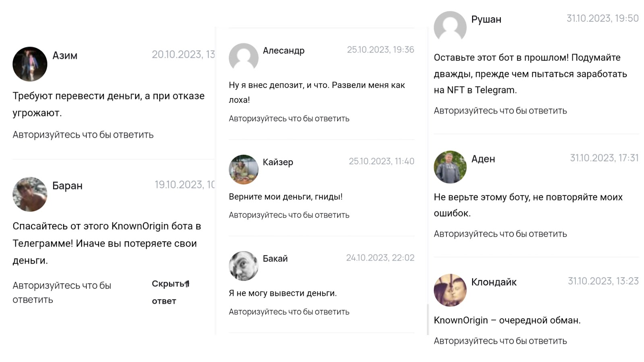Click Кайзер's profile avatar

(x=244, y=169)
